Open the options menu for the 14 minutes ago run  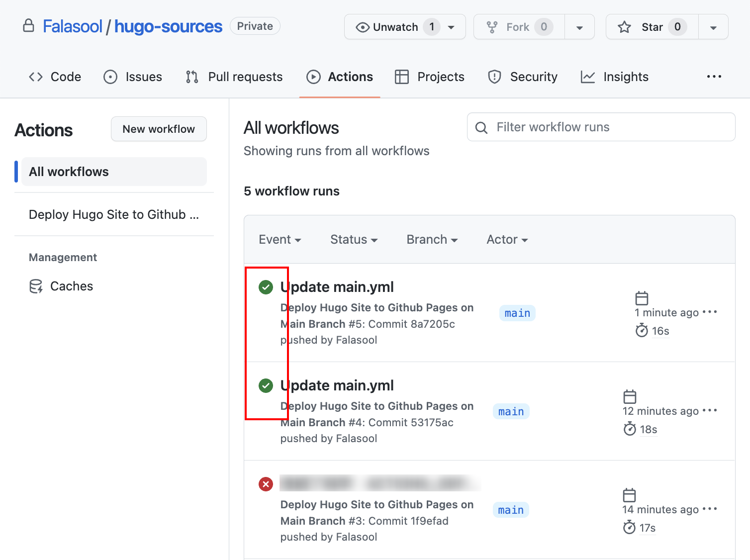coord(710,509)
